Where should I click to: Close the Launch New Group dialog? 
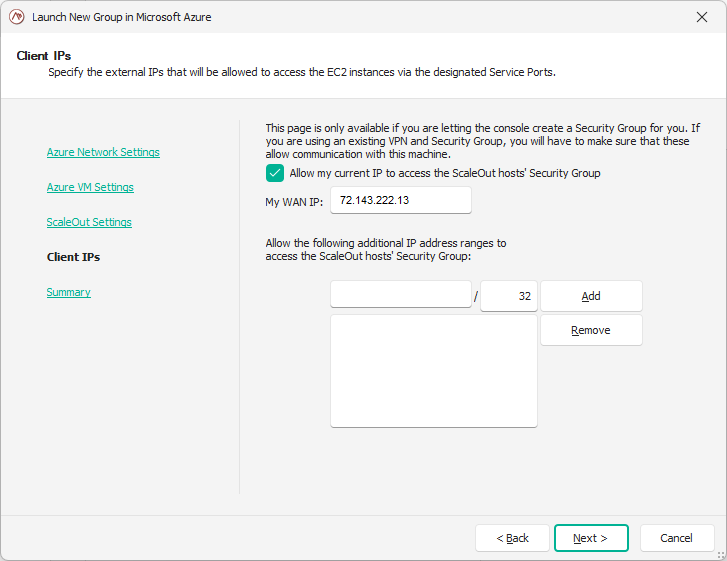coord(701,17)
